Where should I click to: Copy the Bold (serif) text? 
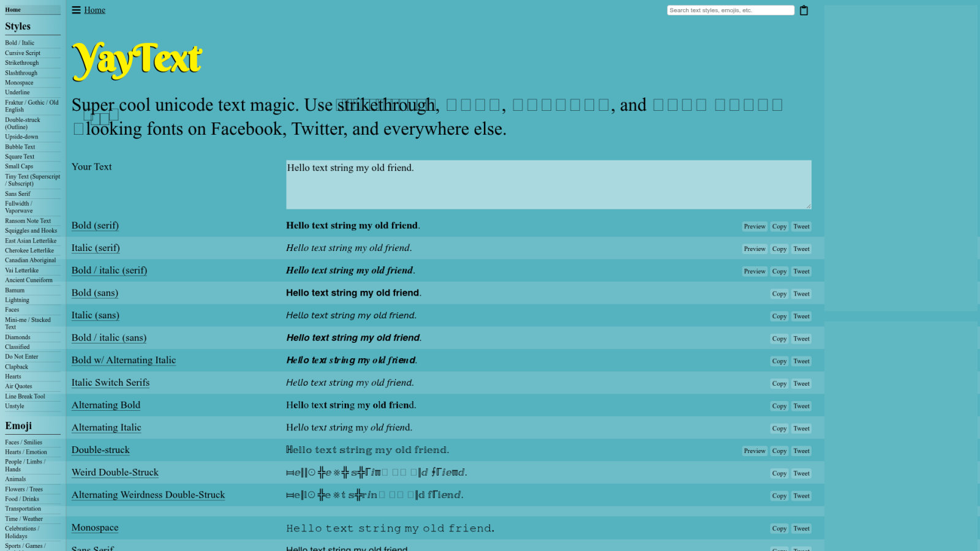coord(779,227)
